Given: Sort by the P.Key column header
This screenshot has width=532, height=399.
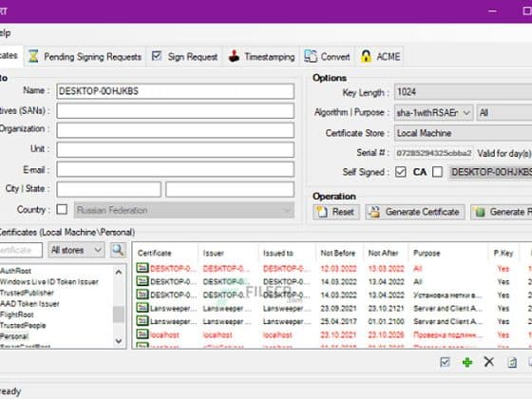Looking at the screenshot, I should (x=503, y=253).
